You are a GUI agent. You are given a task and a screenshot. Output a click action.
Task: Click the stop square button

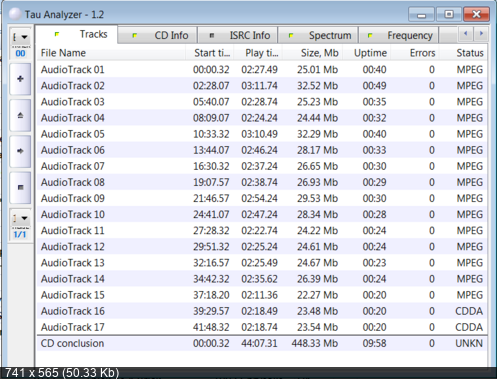click(x=20, y=187)
